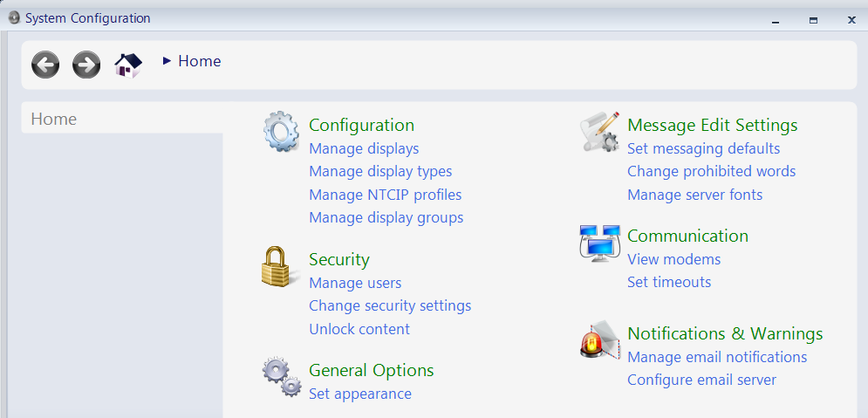
Task: Open Manage email notifications
Action: (x=717, y=357)
